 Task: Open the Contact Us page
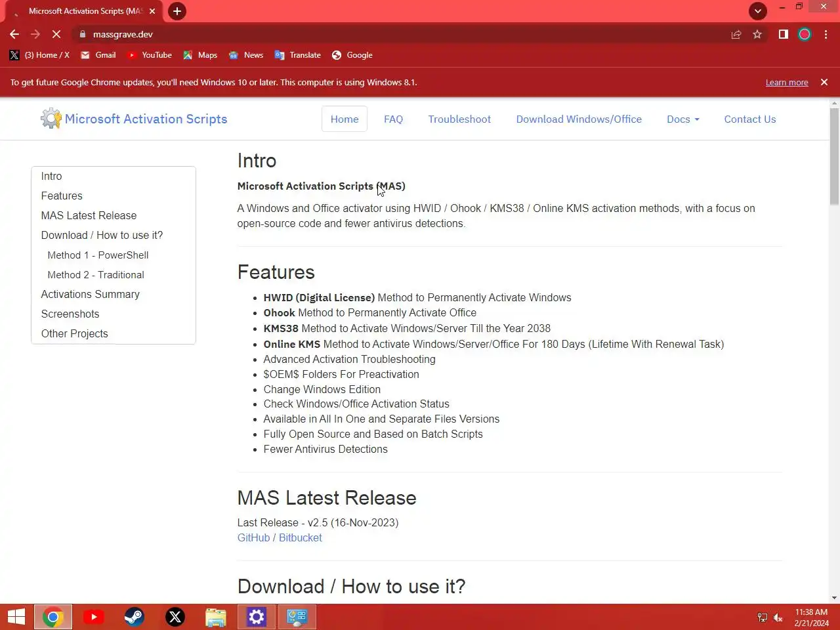[x=750, y=119]
